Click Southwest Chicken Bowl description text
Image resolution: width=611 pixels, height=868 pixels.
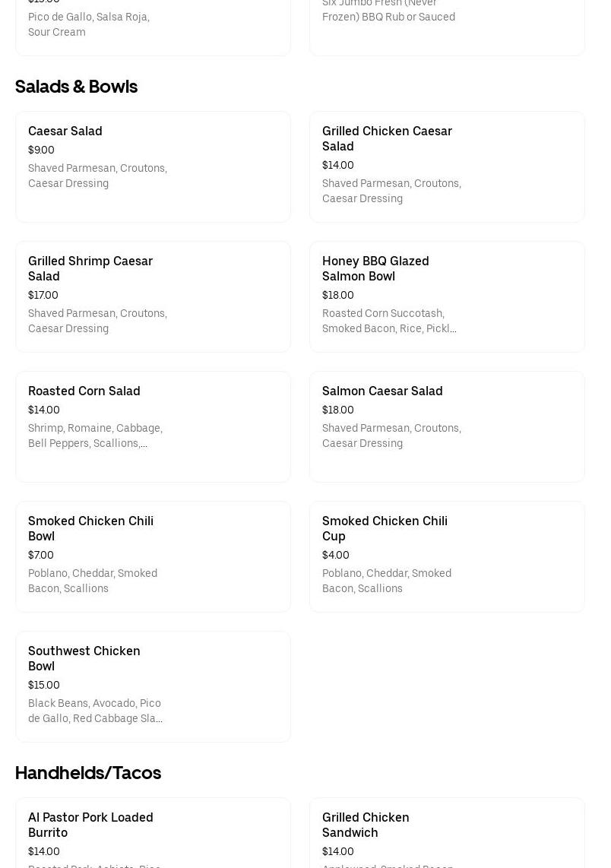point(95,711)
